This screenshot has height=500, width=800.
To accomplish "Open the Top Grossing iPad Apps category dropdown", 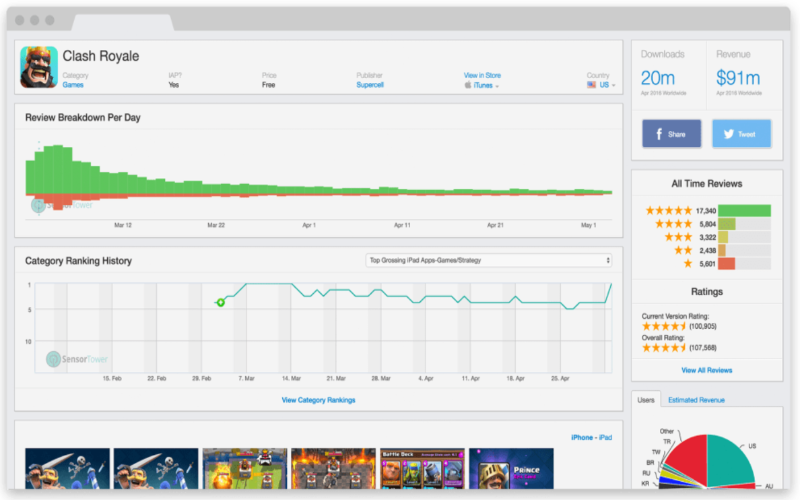I will (488, 260).
